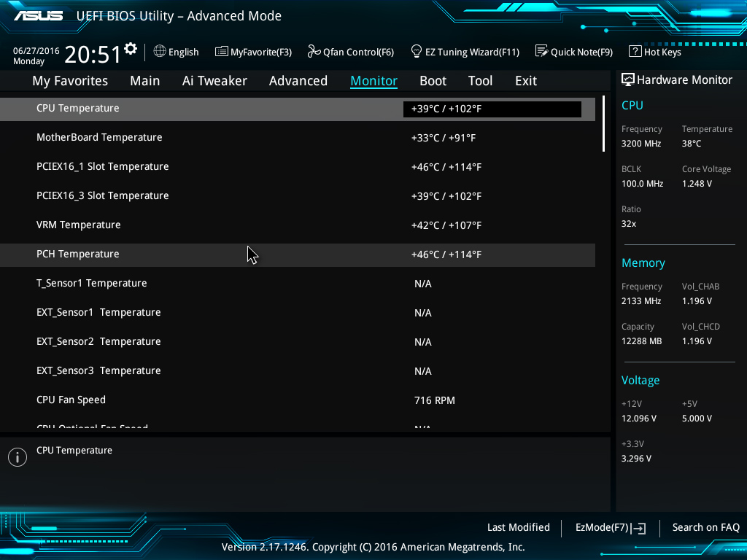The image size is (747, 560).
Task: Click Last Modified at the bottom
Action: click(519, 527)
